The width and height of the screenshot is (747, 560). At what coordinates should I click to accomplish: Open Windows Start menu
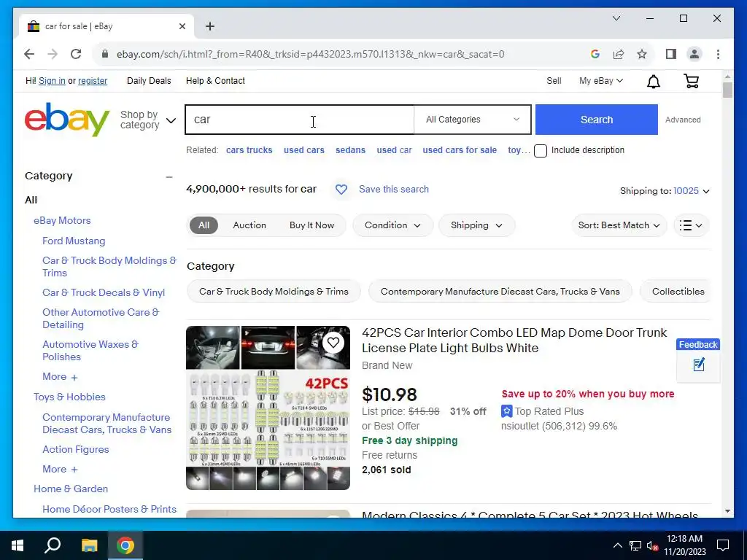[x=18, y=545]
